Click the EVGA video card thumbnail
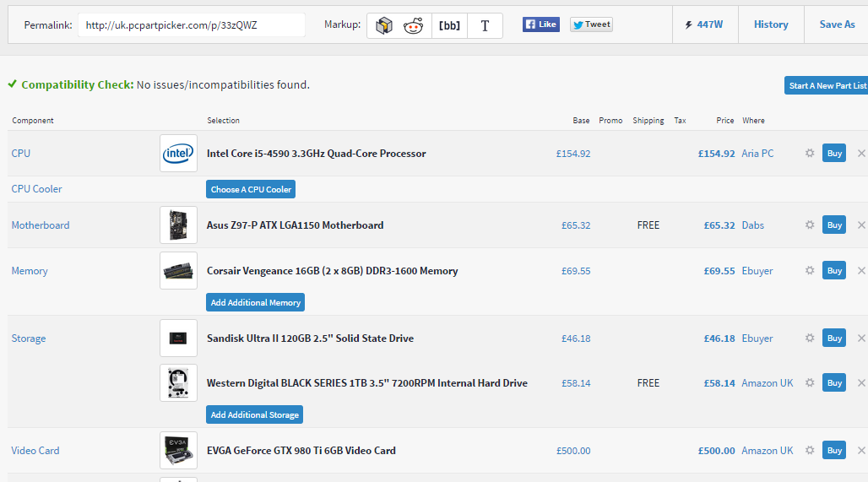868x482 pixels. pos(178,451)
